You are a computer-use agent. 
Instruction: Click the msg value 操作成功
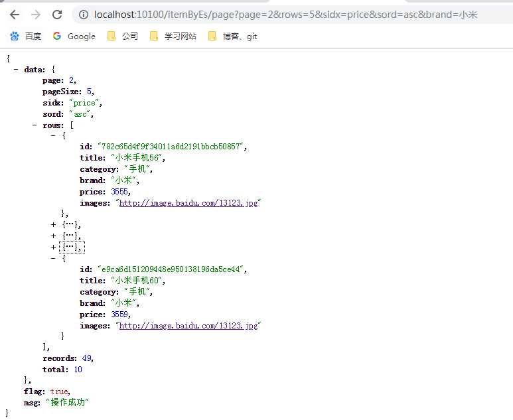(x=67, y=402)
